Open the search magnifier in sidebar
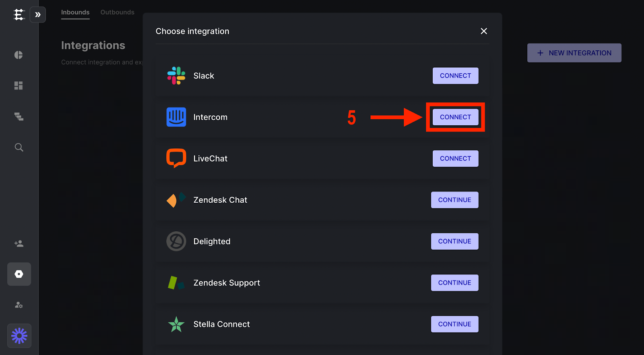 pos(19,147)
